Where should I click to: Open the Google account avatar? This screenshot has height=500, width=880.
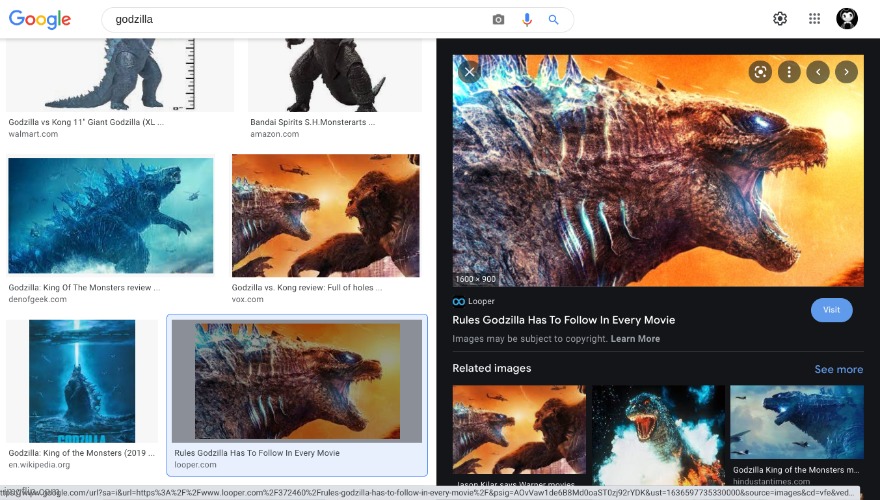(847, 19)
